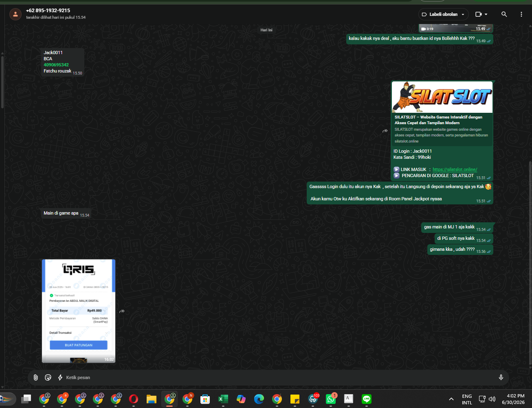Start a video call with camera icon

click(x=479, y=14)
